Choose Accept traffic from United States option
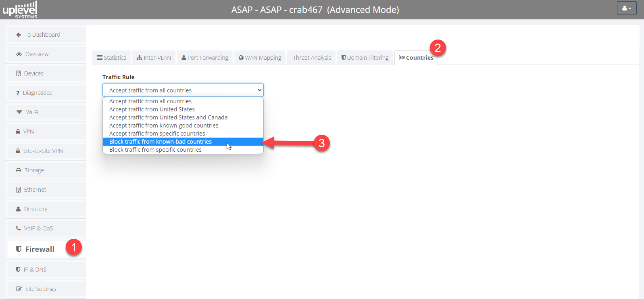644x299 pixels. [x=183, y=109]
